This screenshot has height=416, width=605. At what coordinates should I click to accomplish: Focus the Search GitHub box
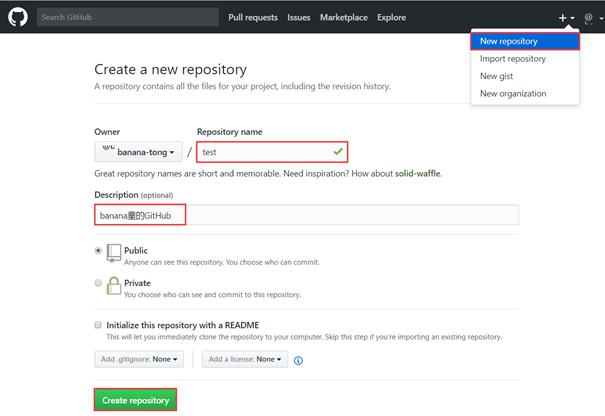(128, 17)
